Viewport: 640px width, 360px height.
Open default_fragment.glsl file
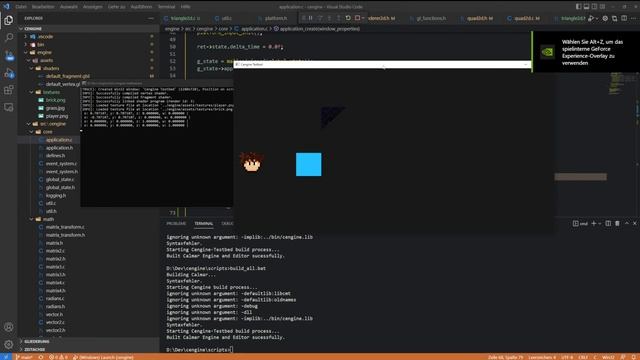pyautogui.click(x=67, y=76)
